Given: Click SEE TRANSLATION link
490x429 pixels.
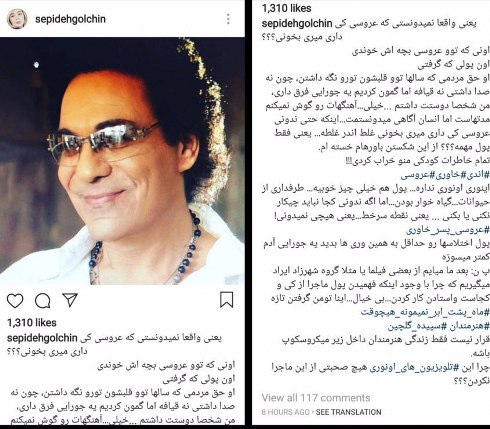Looking at the screenshot, I should click(348, 412).
